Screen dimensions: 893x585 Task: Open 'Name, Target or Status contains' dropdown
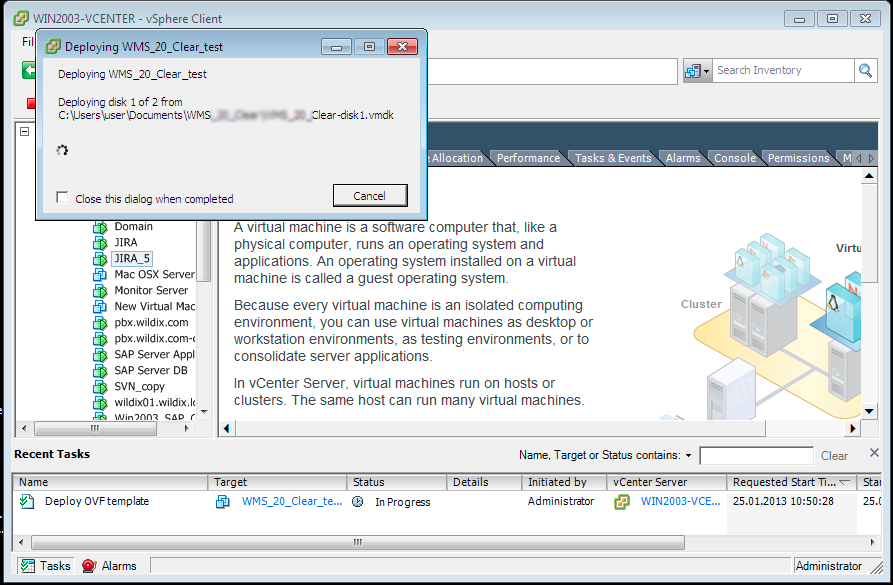pyautogui.click(x=688, y=455)
